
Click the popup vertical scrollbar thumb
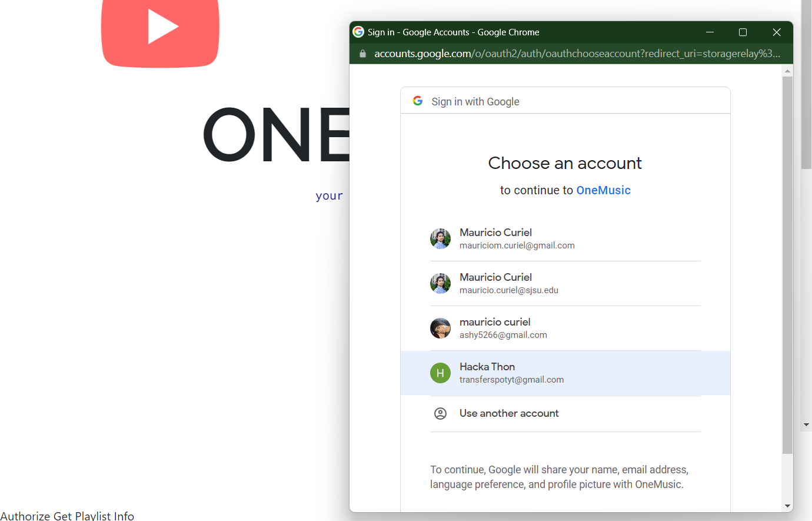tap(787, 265)
